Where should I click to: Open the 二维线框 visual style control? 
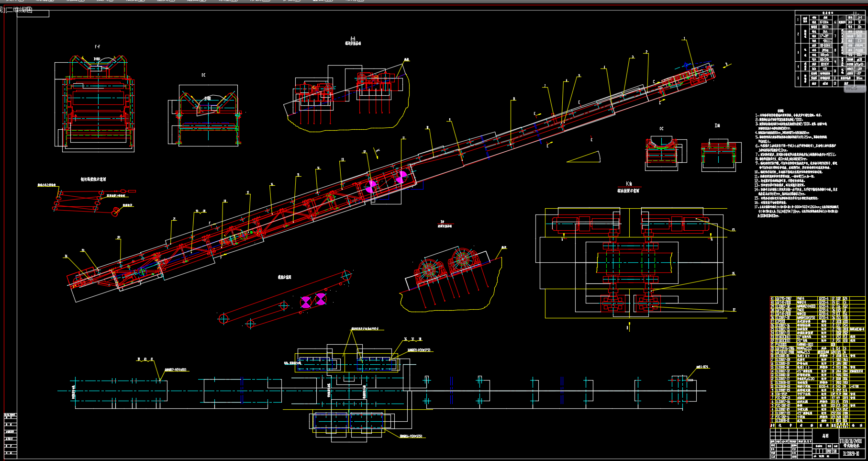point(19,10)
